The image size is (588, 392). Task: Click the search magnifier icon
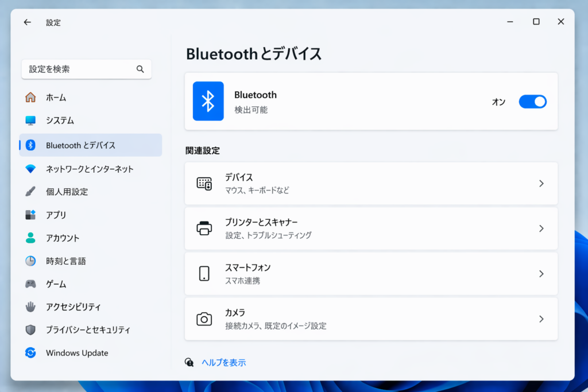click(140, 69)
